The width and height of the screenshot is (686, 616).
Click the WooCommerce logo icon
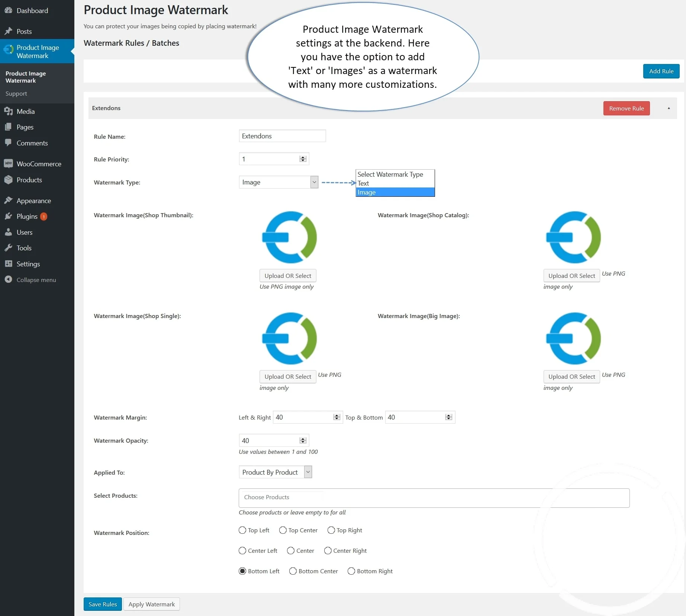pyautogui.click(x=8, y=164)
